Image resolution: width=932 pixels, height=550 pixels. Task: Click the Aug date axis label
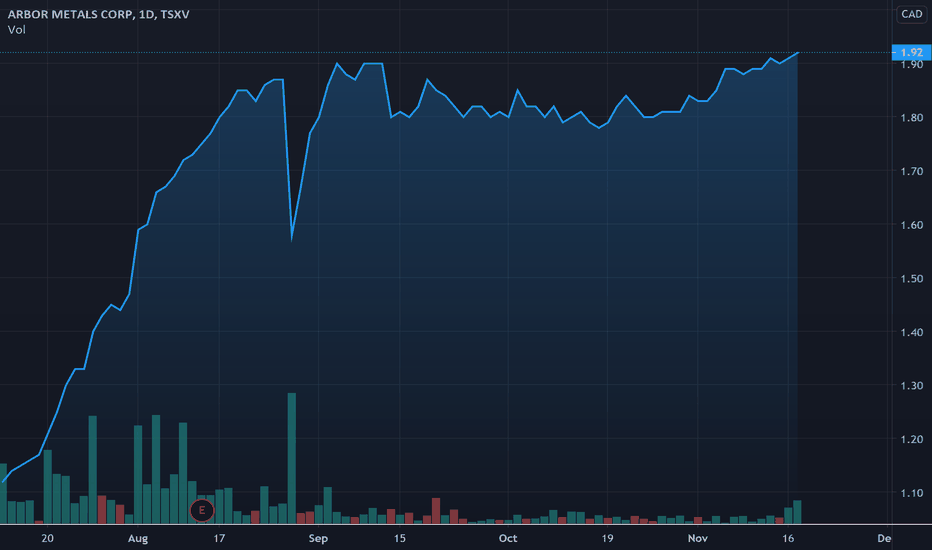coord(138,539)
